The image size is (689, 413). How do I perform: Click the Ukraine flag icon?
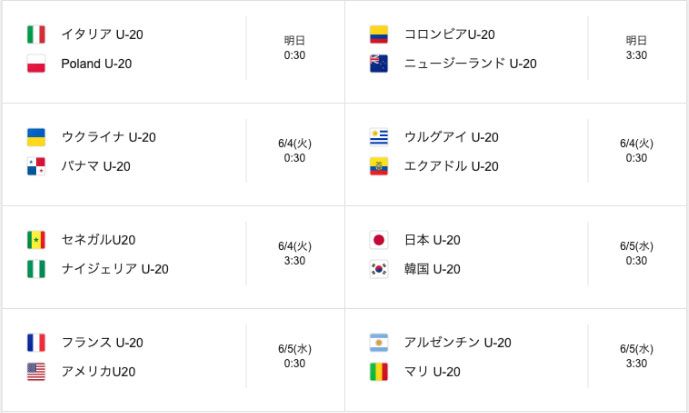pyautogui.click(x=36, y=137)
